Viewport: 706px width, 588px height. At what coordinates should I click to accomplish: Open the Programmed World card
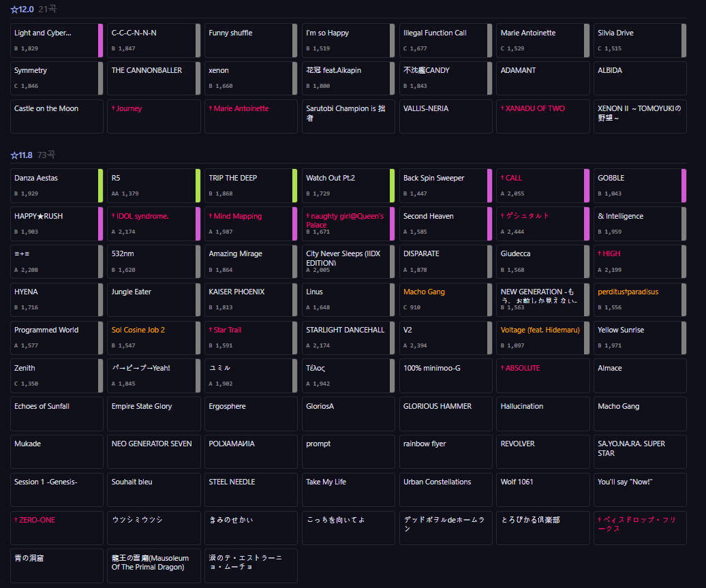coord(57,338)
